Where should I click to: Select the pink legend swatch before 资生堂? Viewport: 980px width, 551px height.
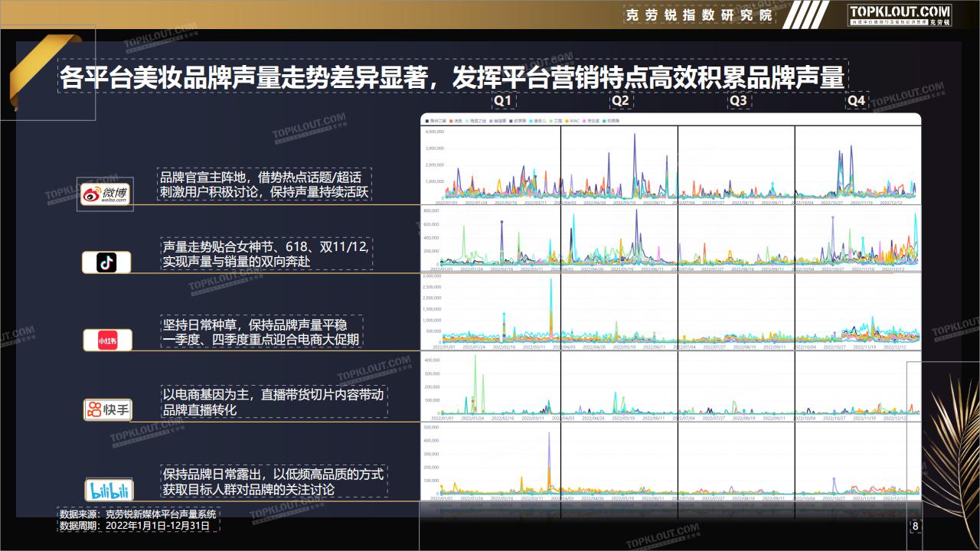[x=584, y=121]
